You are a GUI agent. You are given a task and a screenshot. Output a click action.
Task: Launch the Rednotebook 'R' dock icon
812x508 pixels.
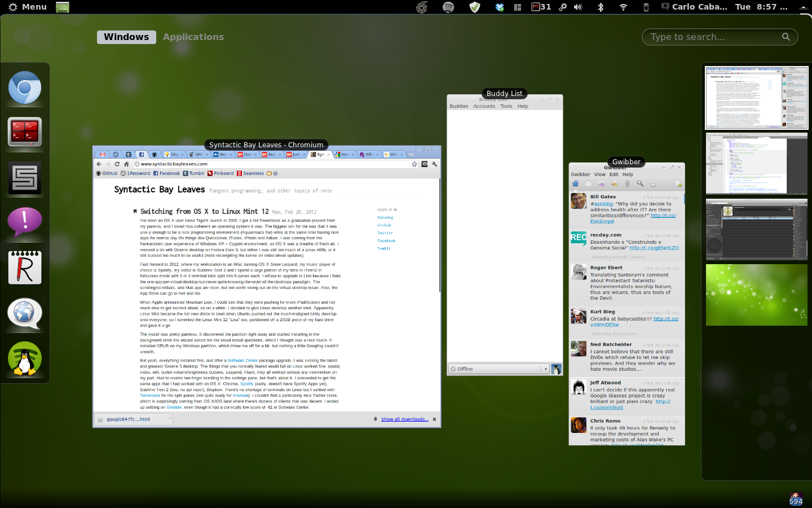point(25,267)
